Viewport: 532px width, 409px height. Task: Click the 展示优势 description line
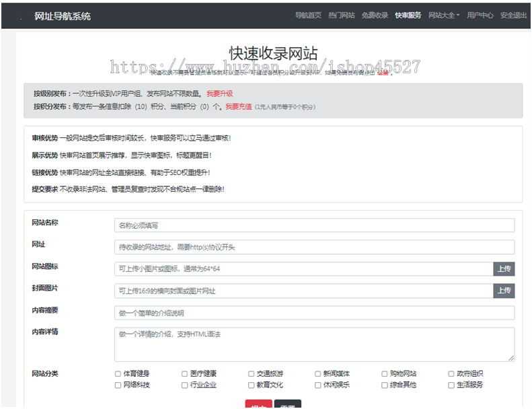(122, 155)
